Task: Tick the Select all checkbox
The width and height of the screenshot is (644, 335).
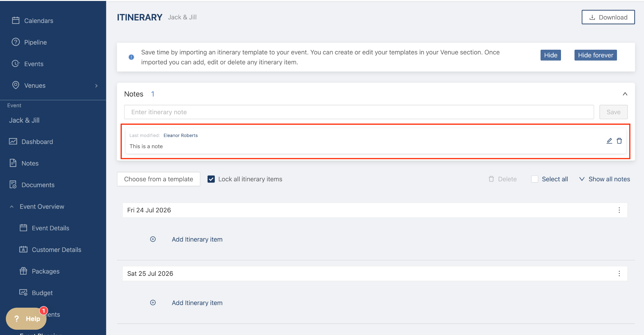Action: [x=535, y=179]
